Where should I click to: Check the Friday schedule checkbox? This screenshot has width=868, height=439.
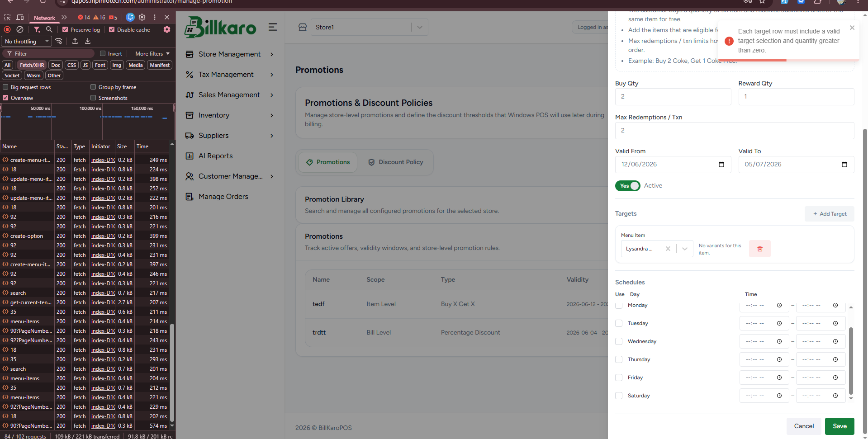click(x=619, y=378)
